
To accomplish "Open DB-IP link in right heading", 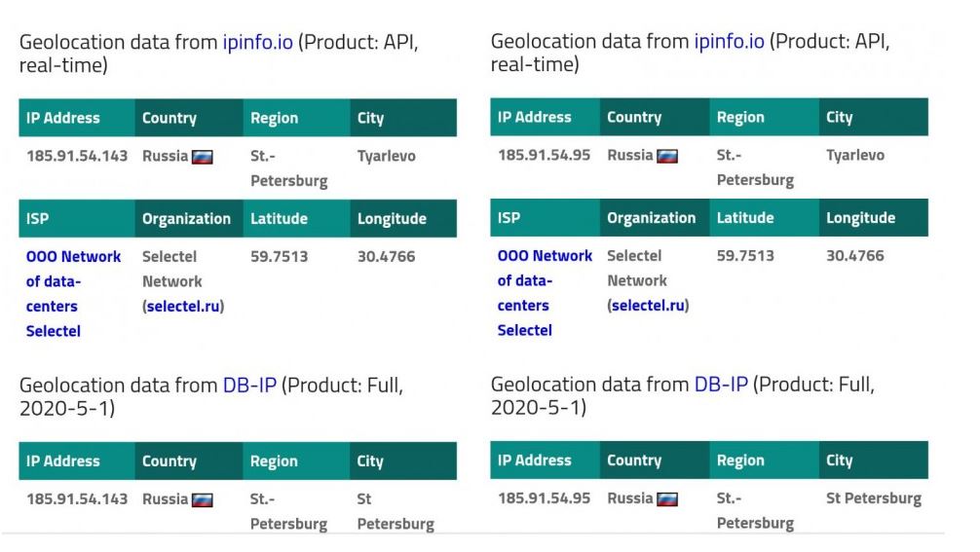I will click(721, 385).
